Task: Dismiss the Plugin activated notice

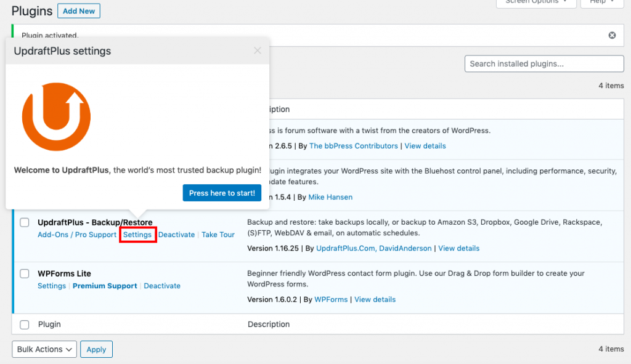Action: tap(612, 36)
